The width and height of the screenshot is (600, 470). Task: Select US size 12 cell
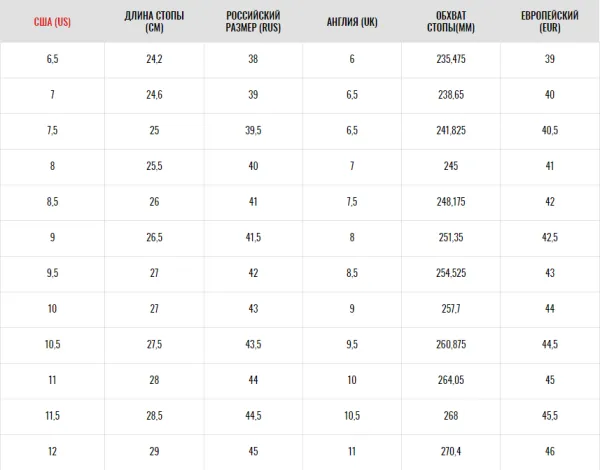coord(52,451)
